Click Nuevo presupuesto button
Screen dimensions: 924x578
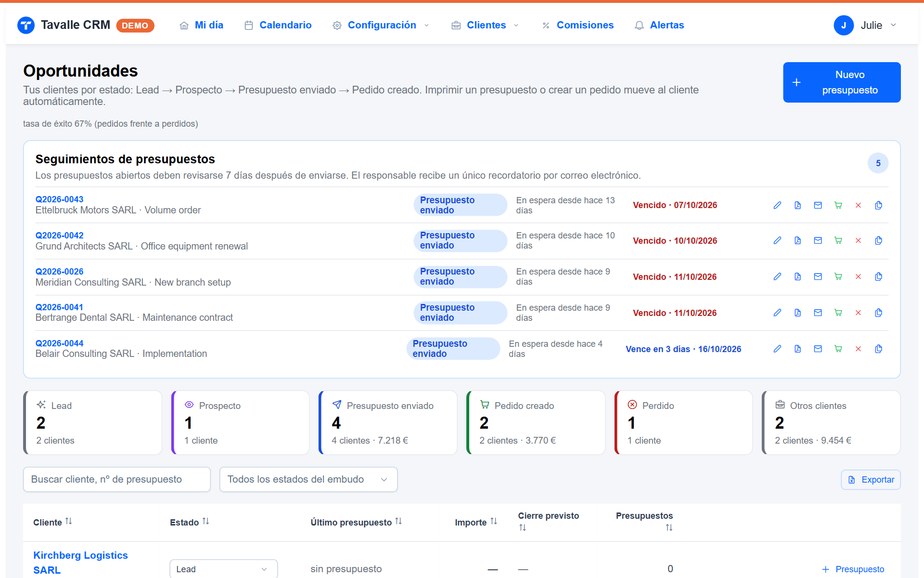pyautogui.click(x=842, y=82)
